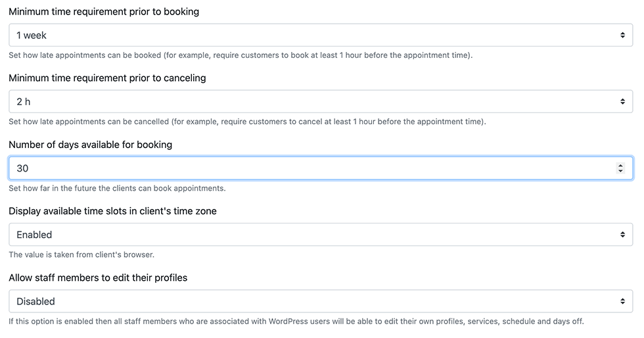Open the '1 week' minimum booking time dropdown
Image resolution: width=644 pixels, height=338 pixels.
coord(321,35)
